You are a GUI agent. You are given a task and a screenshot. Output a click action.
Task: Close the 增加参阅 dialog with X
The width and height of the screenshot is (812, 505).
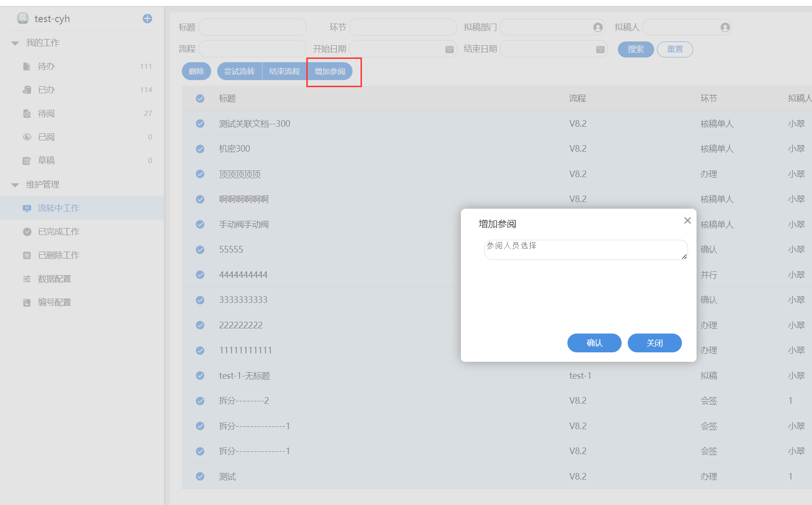click(x=688, y=220)
